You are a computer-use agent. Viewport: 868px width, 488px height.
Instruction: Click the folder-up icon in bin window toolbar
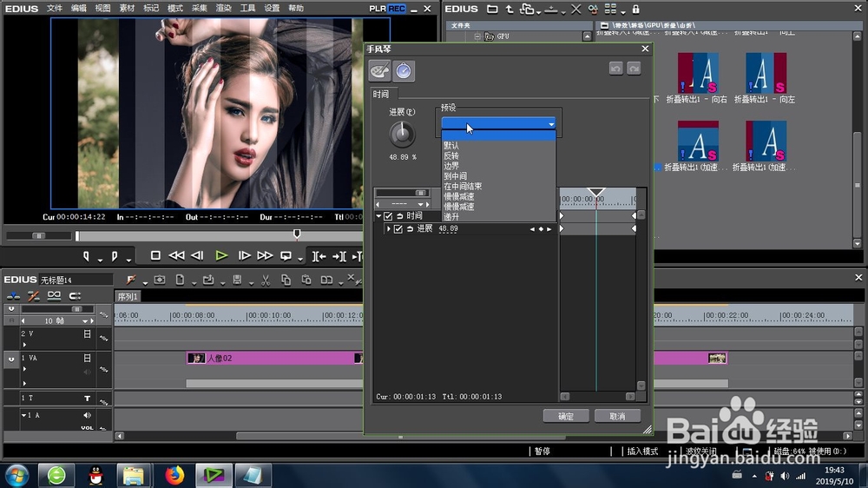click(510, 9)
